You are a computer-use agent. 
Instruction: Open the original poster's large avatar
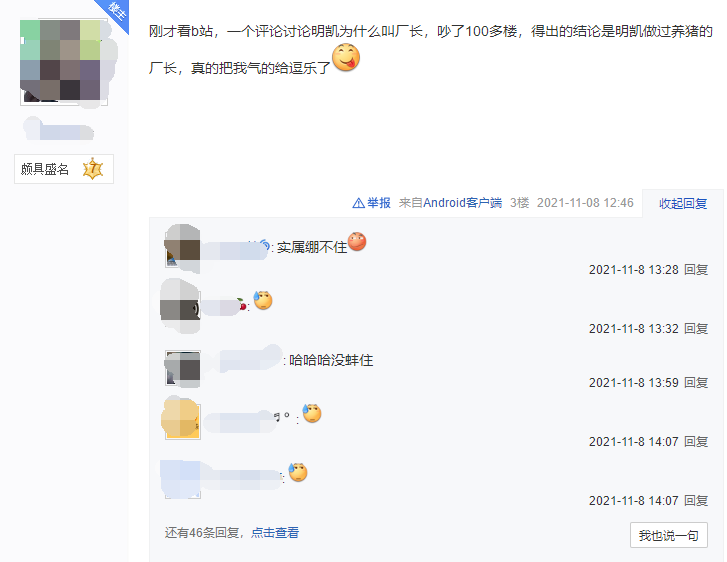(64, 62)
